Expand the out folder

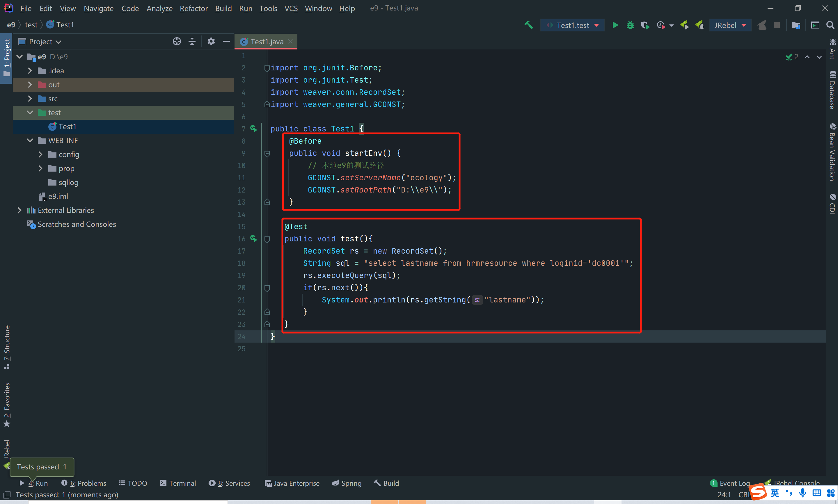pos(30,85)
